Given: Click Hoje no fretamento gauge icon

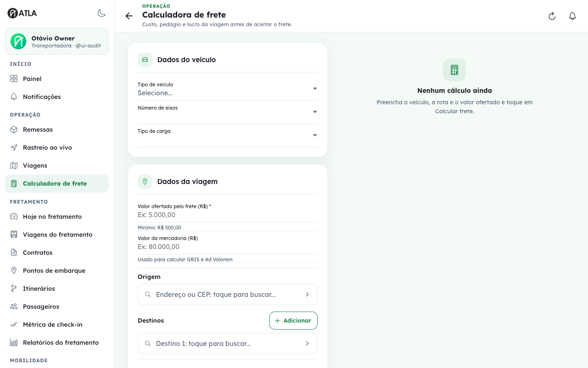Looking at the screenshot, I should click(x=14, y=217).
